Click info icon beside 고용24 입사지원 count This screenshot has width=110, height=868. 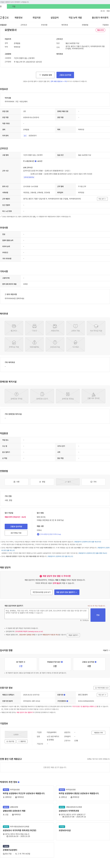[95, 662]
